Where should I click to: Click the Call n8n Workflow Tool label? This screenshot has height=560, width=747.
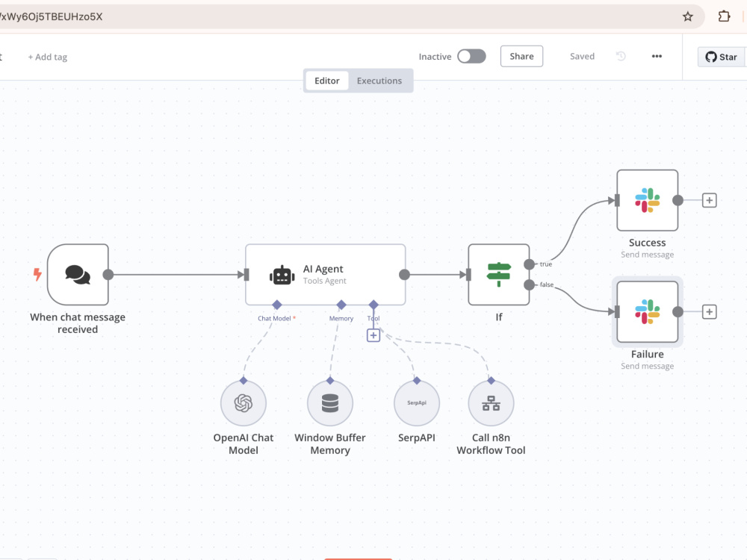[x=492, y=444]
